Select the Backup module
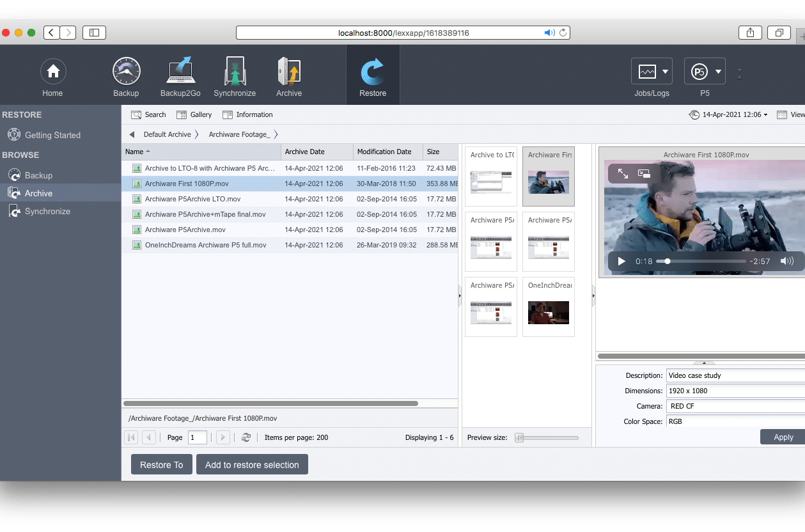 coord(126,75)
